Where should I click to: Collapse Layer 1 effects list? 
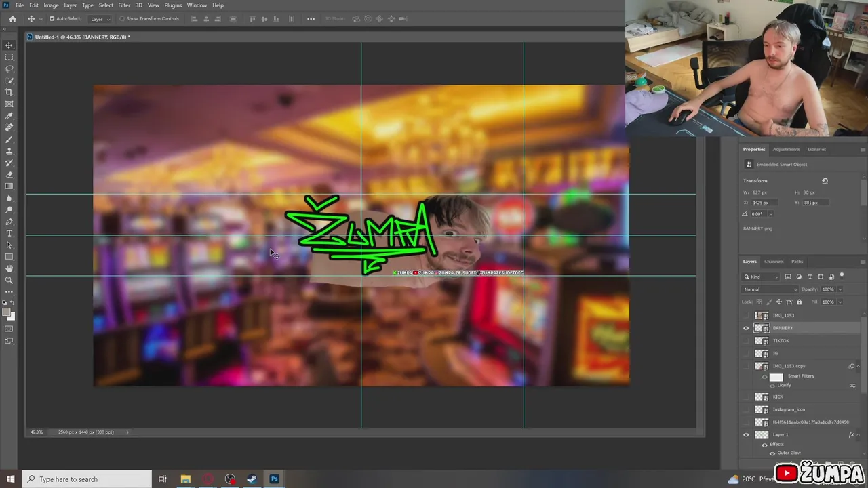click(x=859, y=434)
